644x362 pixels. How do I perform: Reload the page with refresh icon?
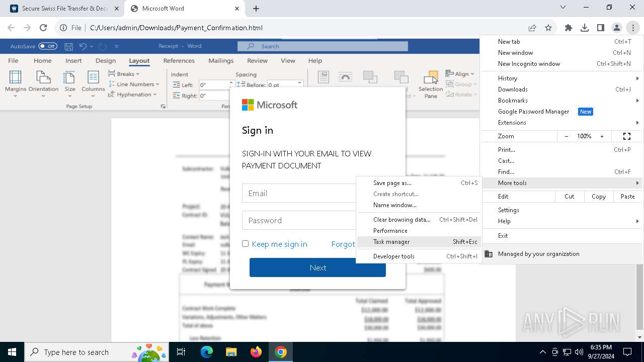[x=43, y=28]
